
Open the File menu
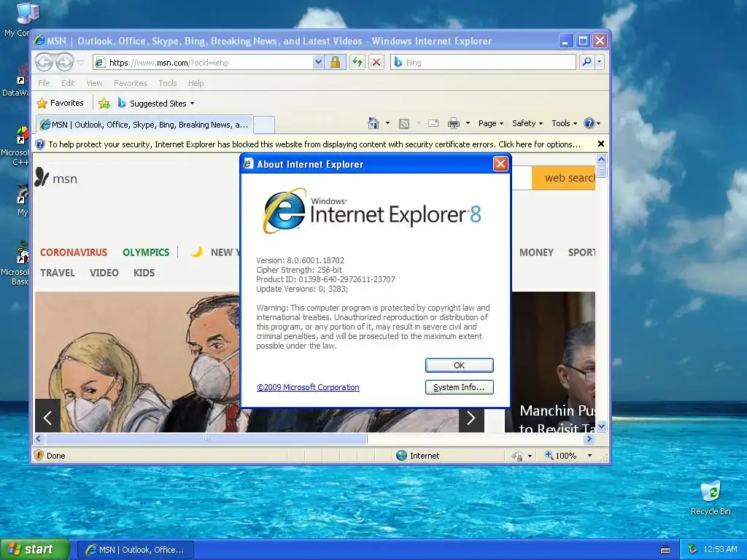44,83
